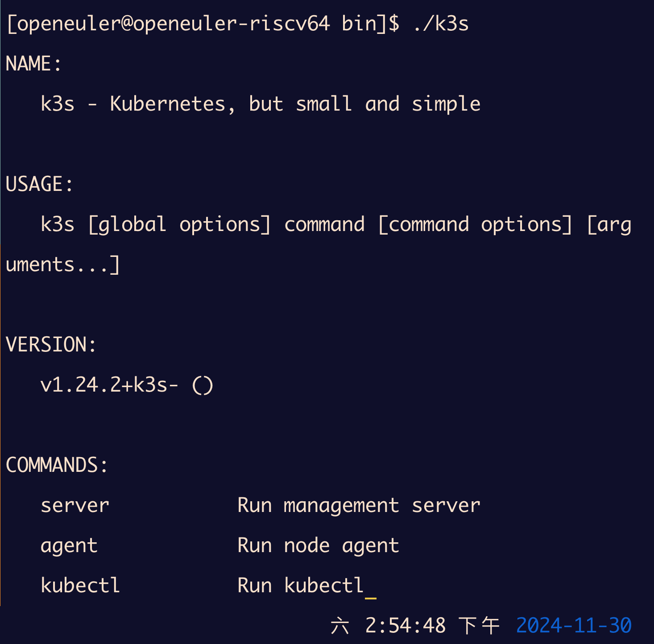This screenshot has width=654, height=644.
Task: Click the wrapped 'uments...]' text
Action: (63, 264)
